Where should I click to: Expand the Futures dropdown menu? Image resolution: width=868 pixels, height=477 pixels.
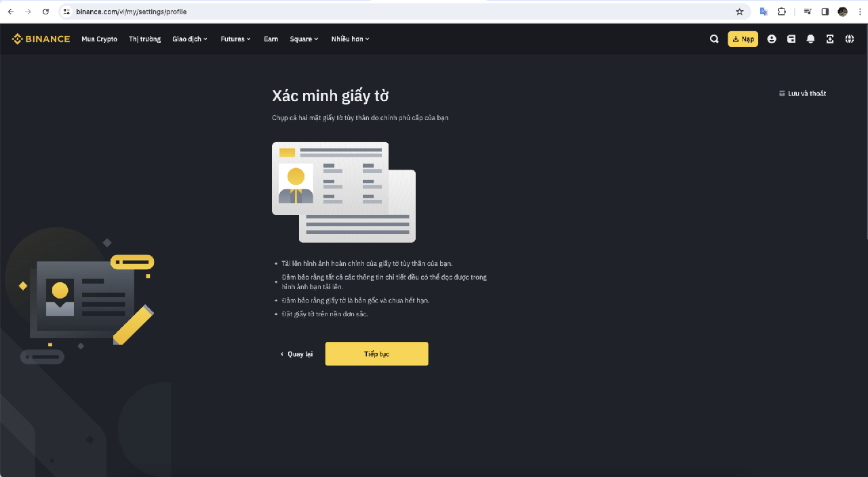(235, 39)
